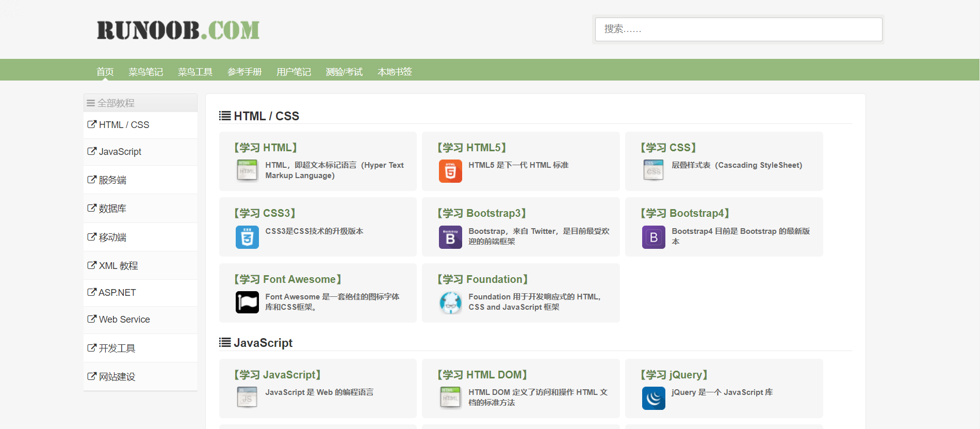Select sidebar 数据库 category

coord(140,209)
